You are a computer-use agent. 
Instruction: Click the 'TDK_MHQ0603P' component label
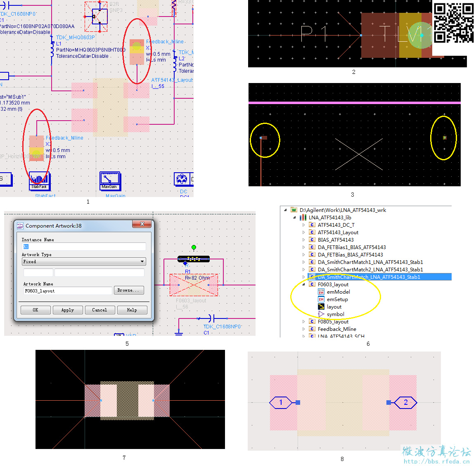[x=75, y=37]
